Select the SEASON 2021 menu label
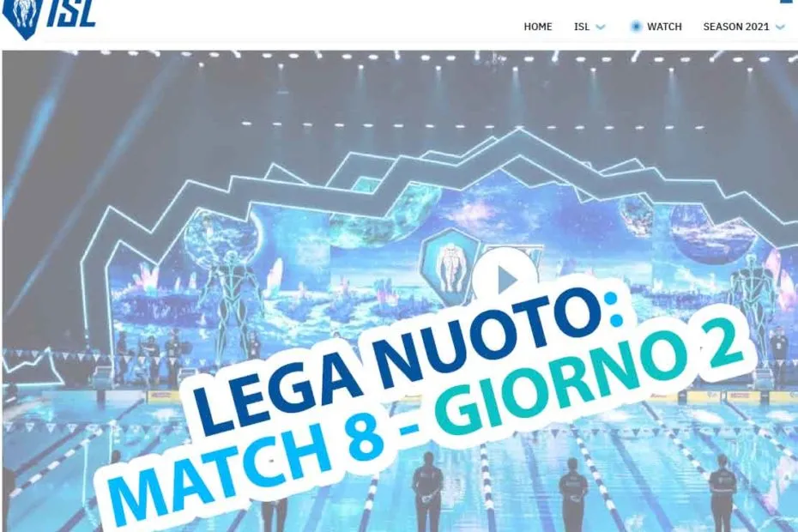The width and height of the screenshot is (798, 532). 736,27
